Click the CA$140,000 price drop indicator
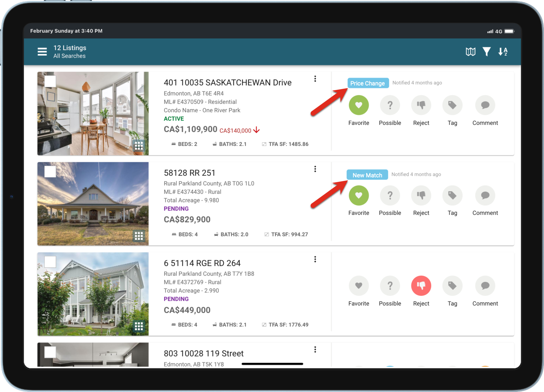544x392 pixels. (x=239, y=130)
